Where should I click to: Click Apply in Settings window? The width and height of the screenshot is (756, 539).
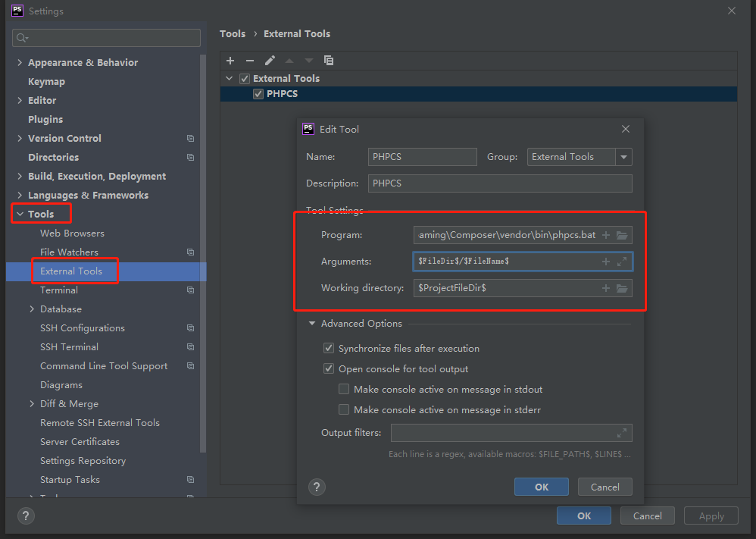(x=711, y=515)
